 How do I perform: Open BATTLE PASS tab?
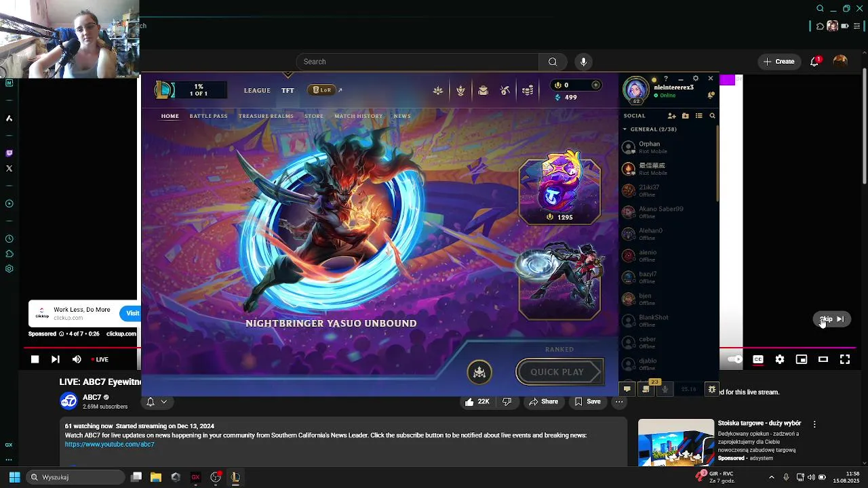coord(208,116)
